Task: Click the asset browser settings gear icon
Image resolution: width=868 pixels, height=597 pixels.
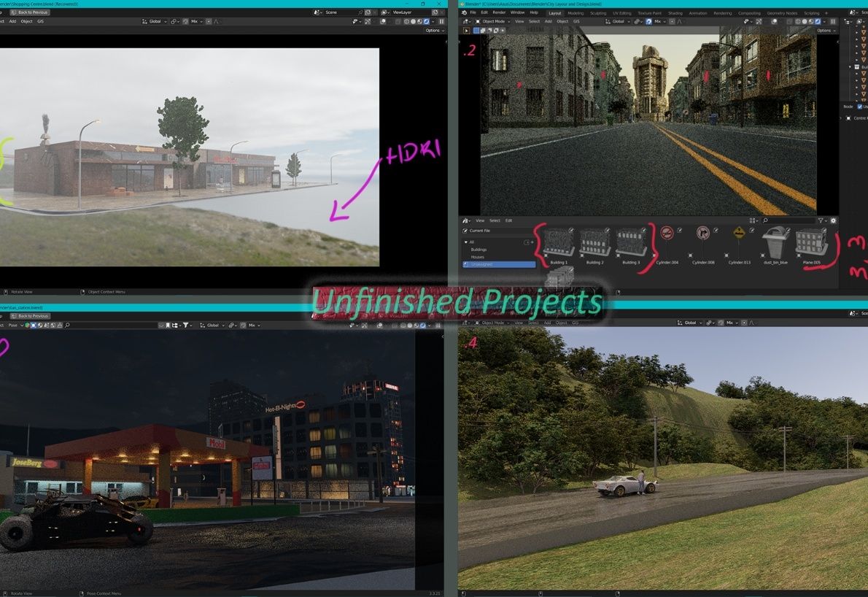Action: point(832,220)
